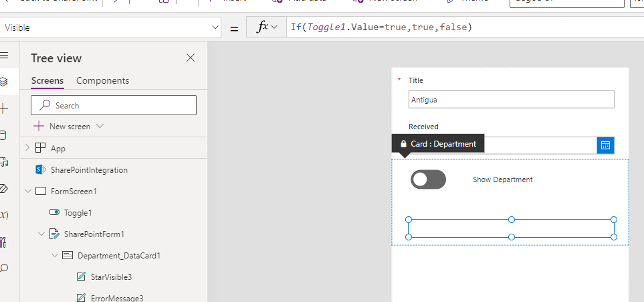Open the Power Automate icon in left rail

(x=4, y=189)
